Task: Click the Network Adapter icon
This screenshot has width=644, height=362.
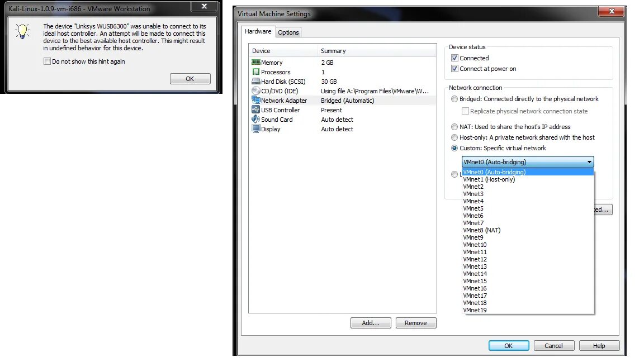Action: (x=256, y=100)
